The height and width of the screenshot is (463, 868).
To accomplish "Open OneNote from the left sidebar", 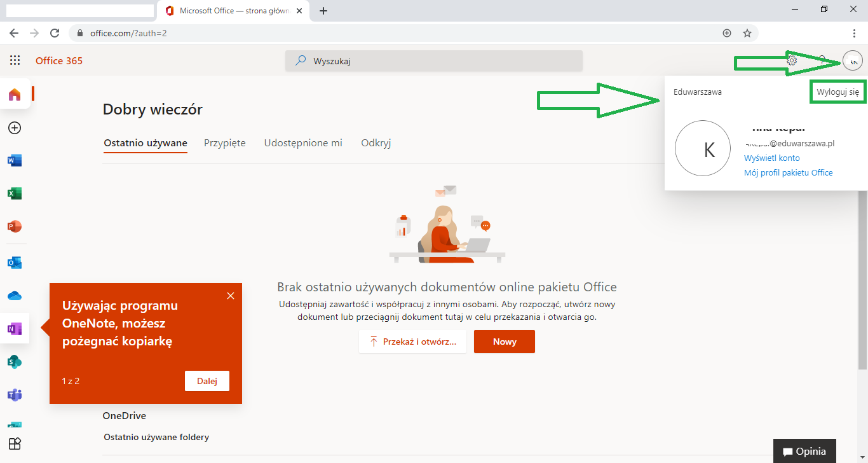I will 14,329.
